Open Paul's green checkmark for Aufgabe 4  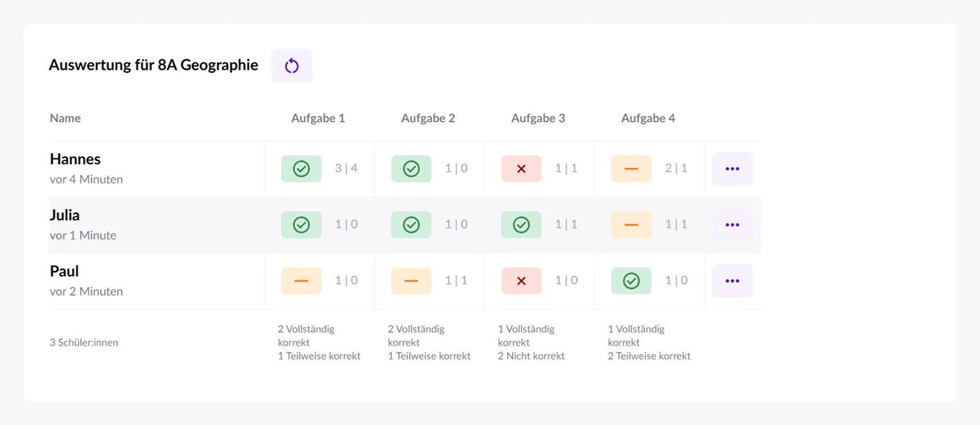(x=631, y=281)
